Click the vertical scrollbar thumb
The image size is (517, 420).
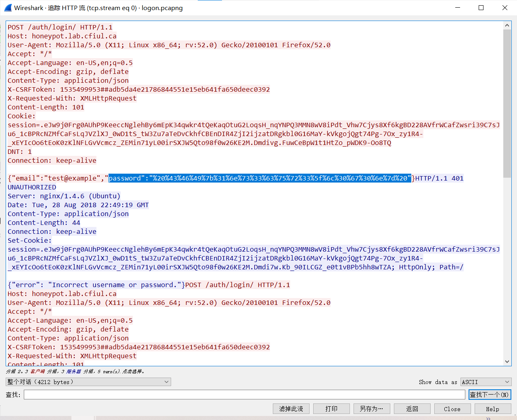click(x=507, y=101)
